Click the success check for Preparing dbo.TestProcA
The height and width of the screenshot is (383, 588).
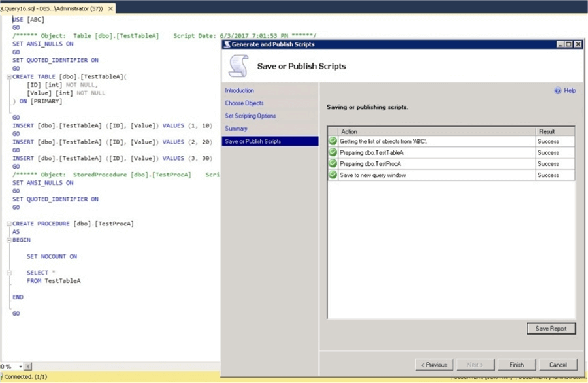[333, 163]
